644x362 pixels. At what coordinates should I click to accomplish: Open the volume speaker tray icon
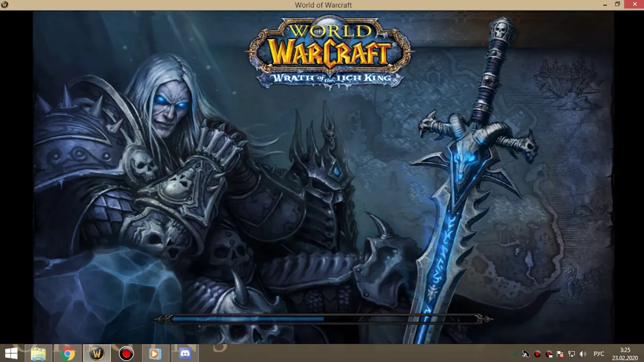click(583, 354)
